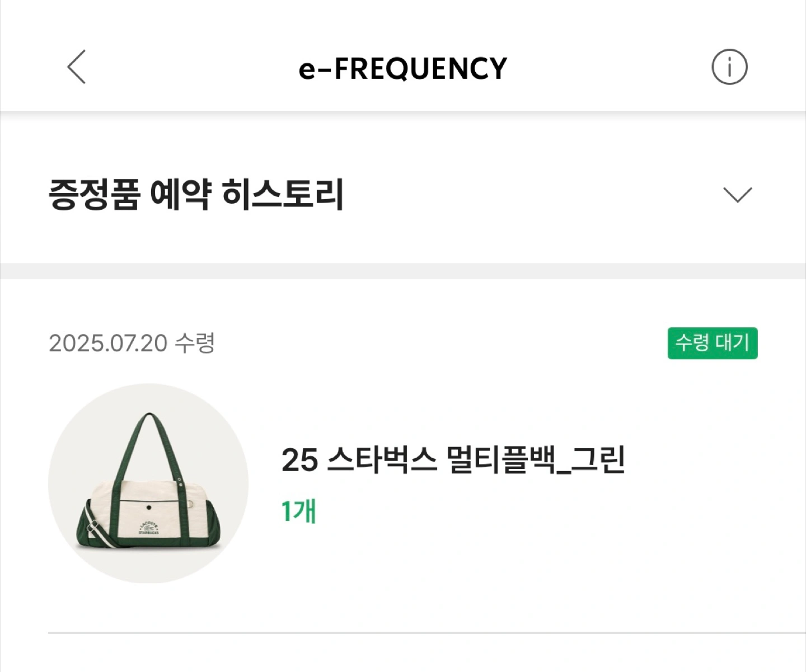806x672 pixels.
Task: Open the info circle icon
Action: tap(729, 67)
